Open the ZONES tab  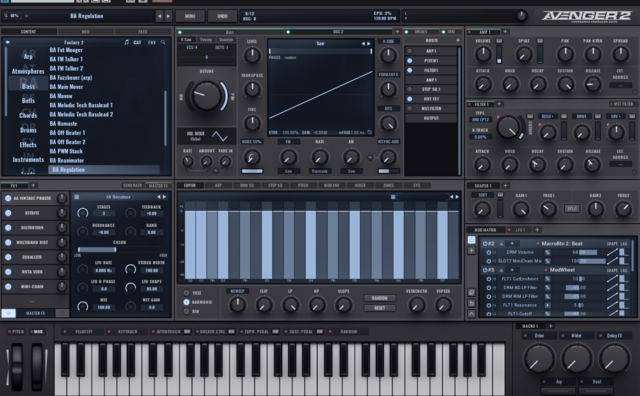click(388, 185)
